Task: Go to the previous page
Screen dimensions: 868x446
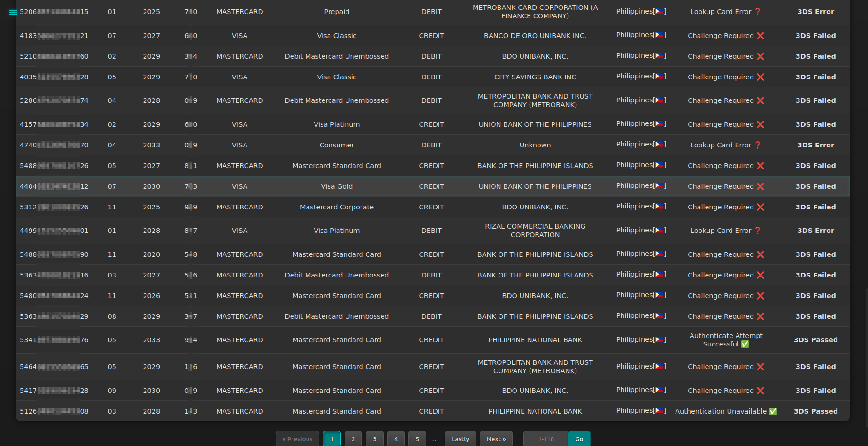Action: 297,439
